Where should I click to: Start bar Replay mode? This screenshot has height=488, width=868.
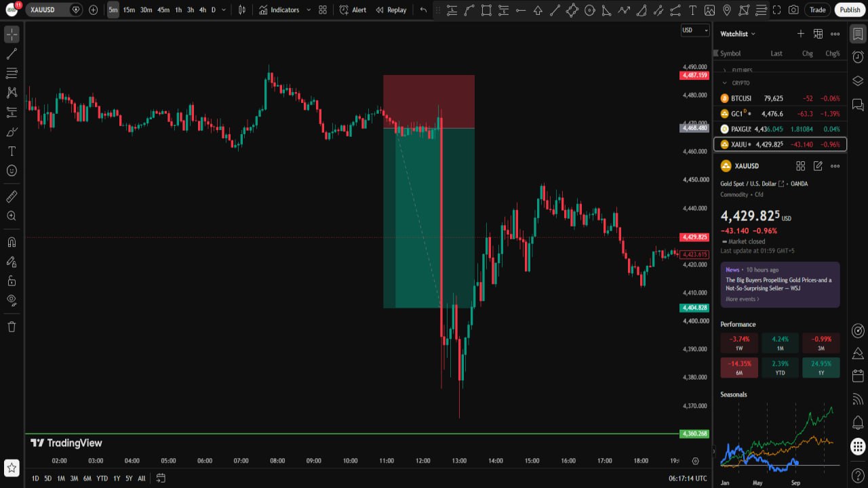point(391,10)
